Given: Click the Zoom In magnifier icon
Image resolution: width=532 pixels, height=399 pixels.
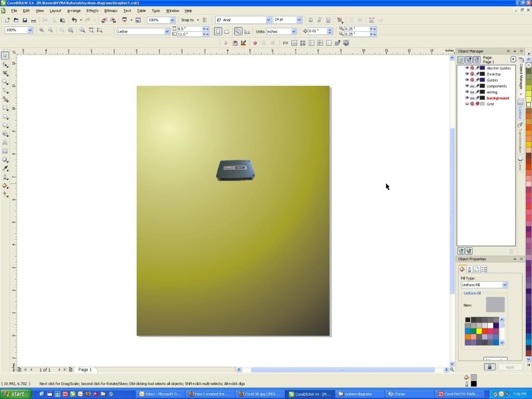Looking at the screenshot, I should (x=42, y=31).
